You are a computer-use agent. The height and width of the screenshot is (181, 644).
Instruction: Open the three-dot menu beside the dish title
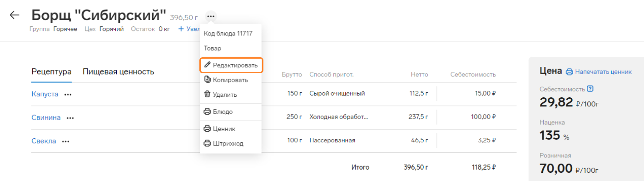[x=210, y=16]
